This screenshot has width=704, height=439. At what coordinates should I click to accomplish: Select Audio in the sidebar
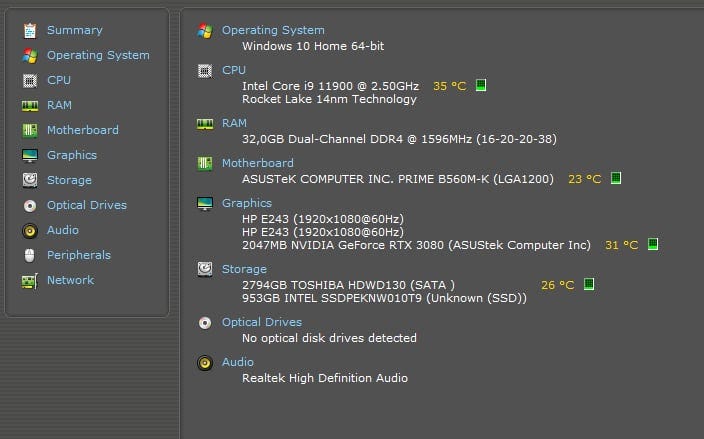coord(63,230)
